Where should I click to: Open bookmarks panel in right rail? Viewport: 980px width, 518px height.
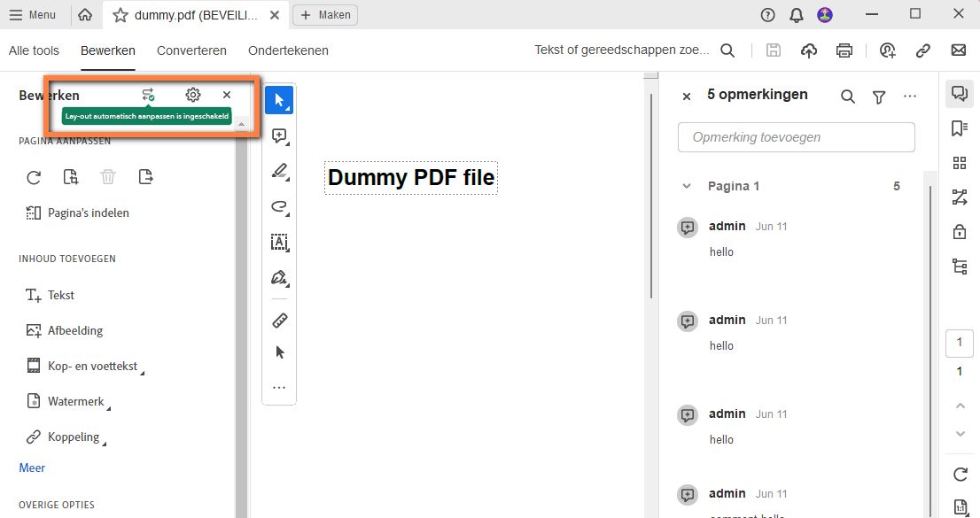click(x=960, y=128)
